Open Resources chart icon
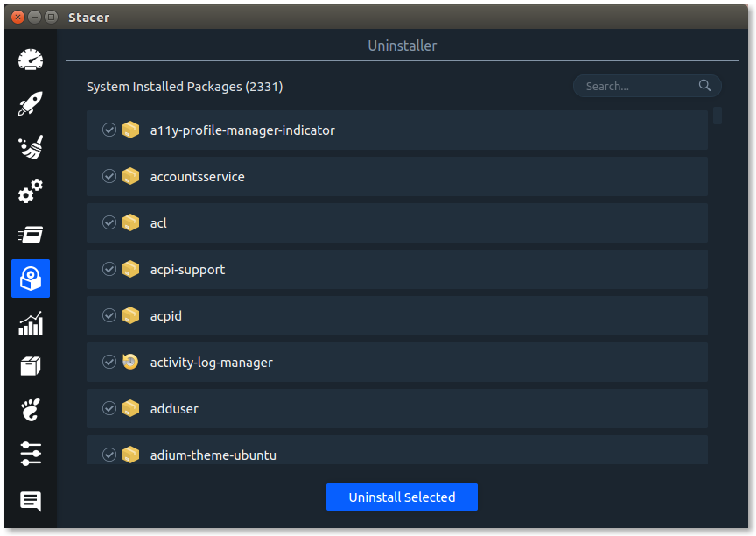The width and height of the screenshot is (756, 536). [x=31, y=323]
